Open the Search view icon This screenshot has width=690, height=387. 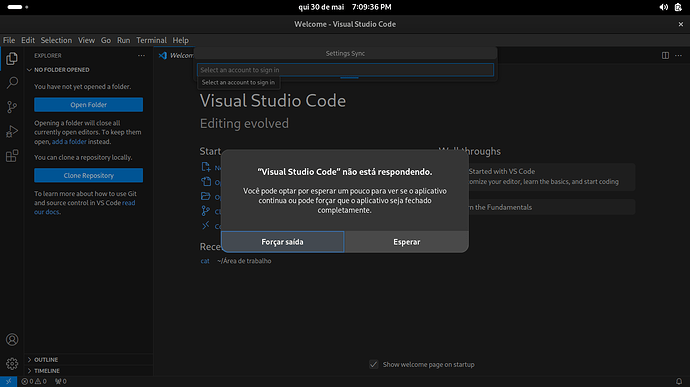pos(12,83)
